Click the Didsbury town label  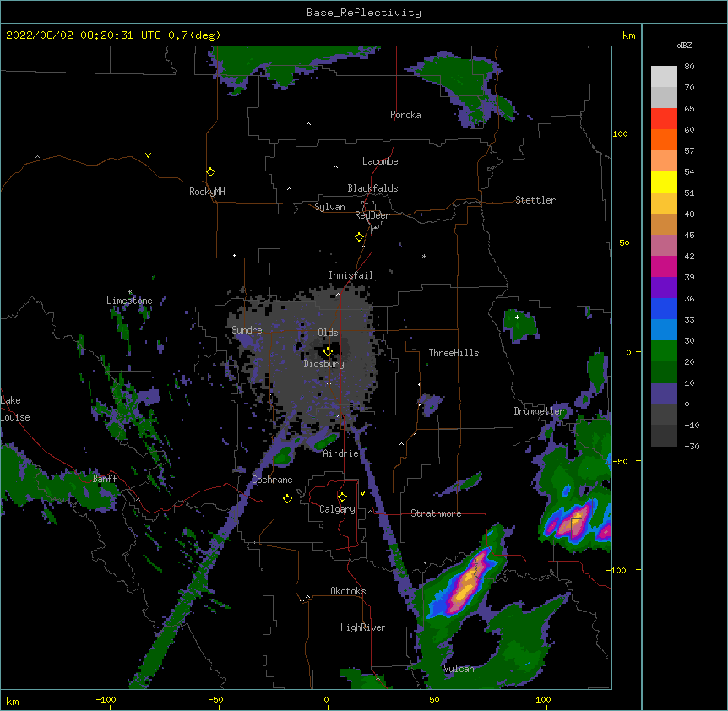tap(324, 364)
